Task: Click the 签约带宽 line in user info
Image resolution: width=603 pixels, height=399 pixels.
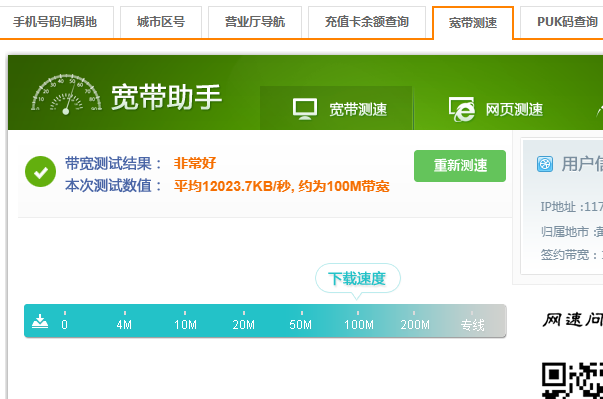Action: coord(571,254)
